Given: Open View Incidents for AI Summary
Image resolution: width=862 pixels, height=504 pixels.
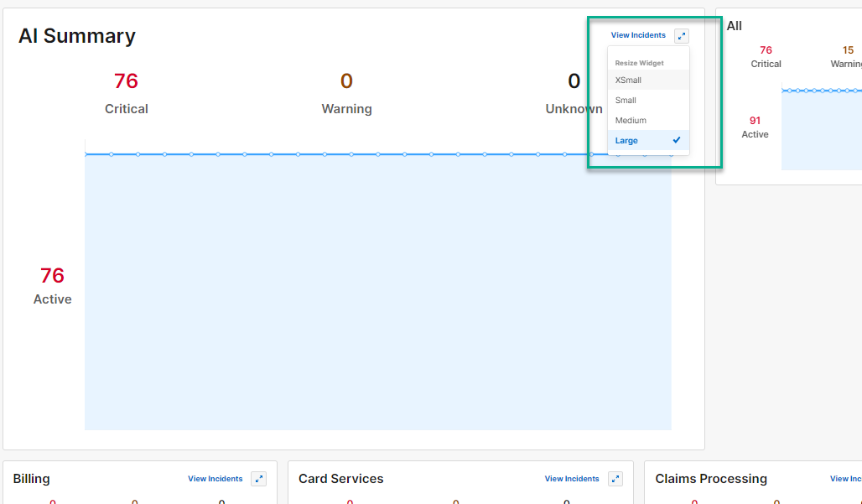Looking at the screenshot, I should point(638,35).
